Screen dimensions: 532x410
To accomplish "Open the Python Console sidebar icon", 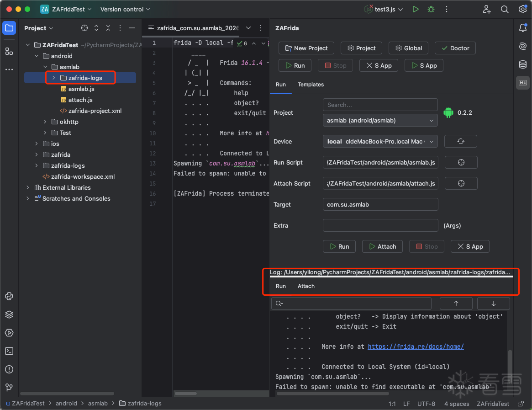I will point(9,296).
